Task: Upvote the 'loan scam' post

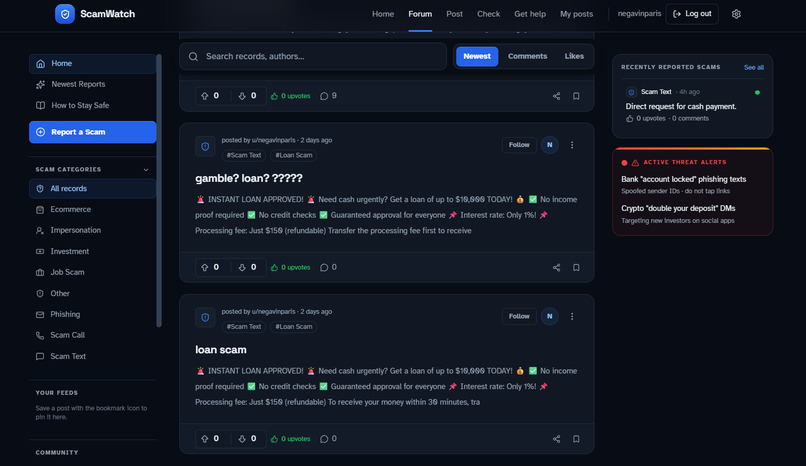Action: point(205,439)
